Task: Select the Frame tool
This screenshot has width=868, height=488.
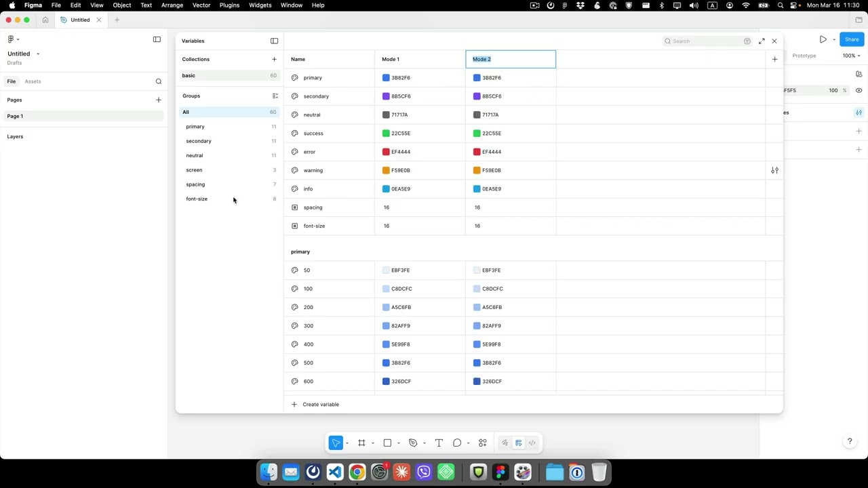Action: (x=361, y=443)
